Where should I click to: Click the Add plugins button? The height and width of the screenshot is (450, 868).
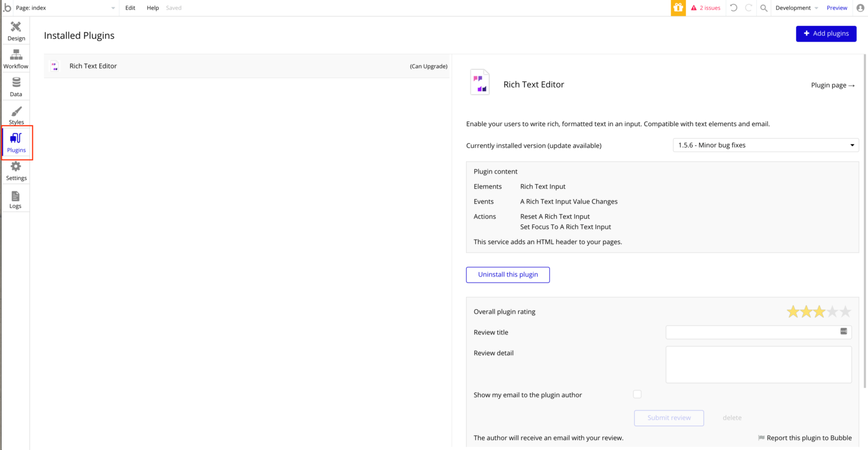(x=826, y=33)
